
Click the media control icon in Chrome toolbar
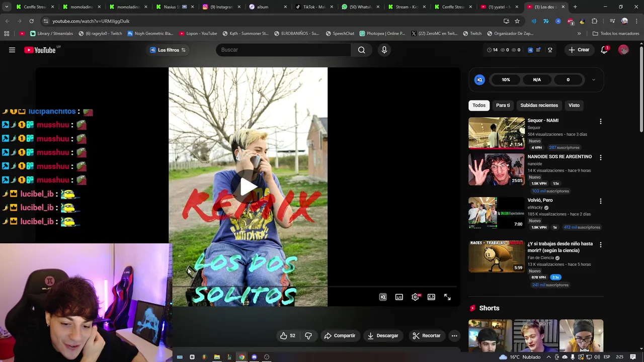click(612, 21)
